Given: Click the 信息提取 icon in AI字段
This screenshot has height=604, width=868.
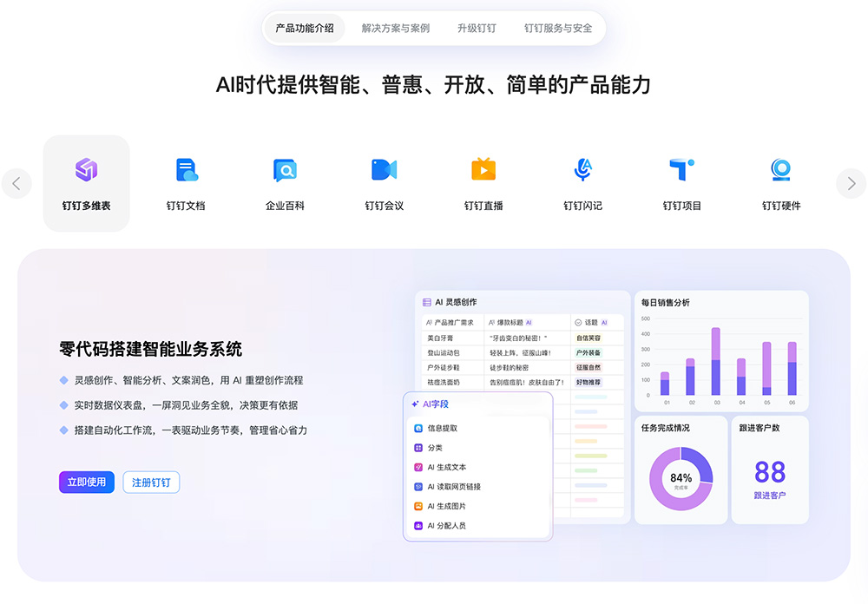Looking at the screenshot, I should tap(418, 428).
